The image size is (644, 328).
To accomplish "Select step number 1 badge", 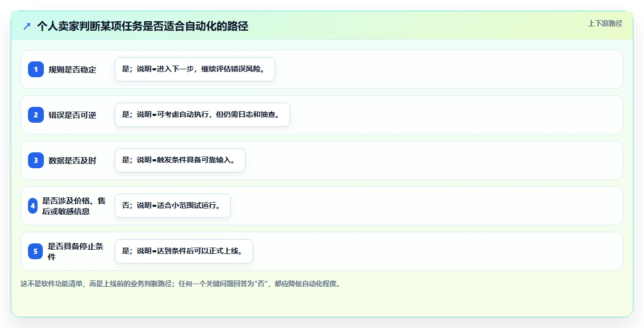I will [x=35, y=69].
